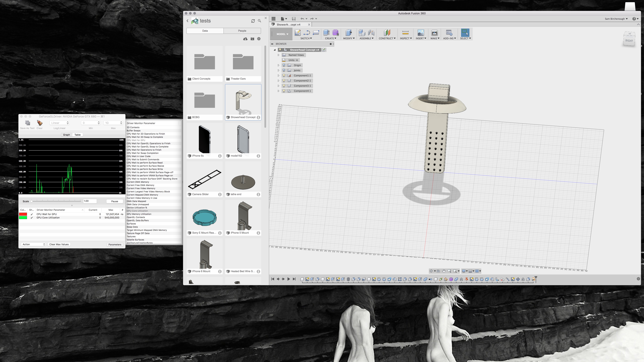Click the cloud upload icon in data panel
The height and width of the screenshot is (362, 644).
click(245, 39)
